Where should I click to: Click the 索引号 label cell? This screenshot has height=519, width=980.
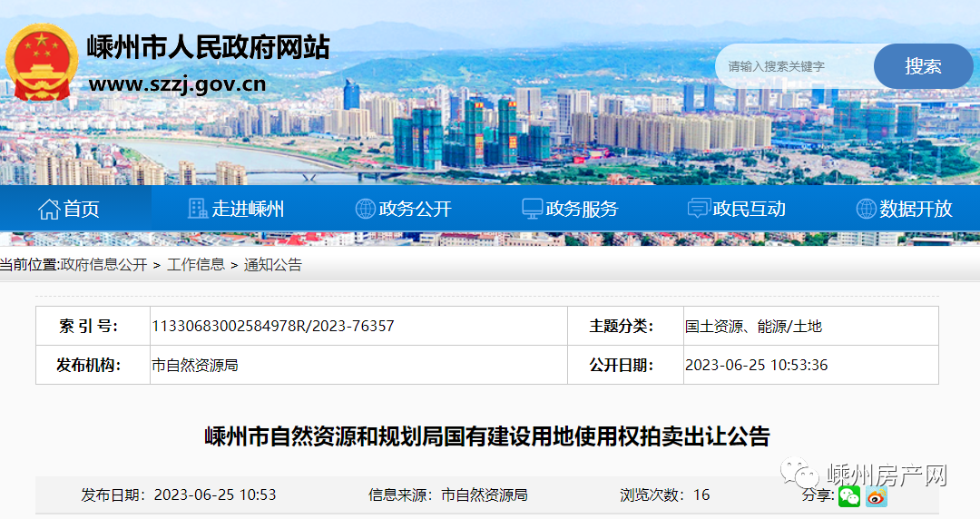click(93, 326)
